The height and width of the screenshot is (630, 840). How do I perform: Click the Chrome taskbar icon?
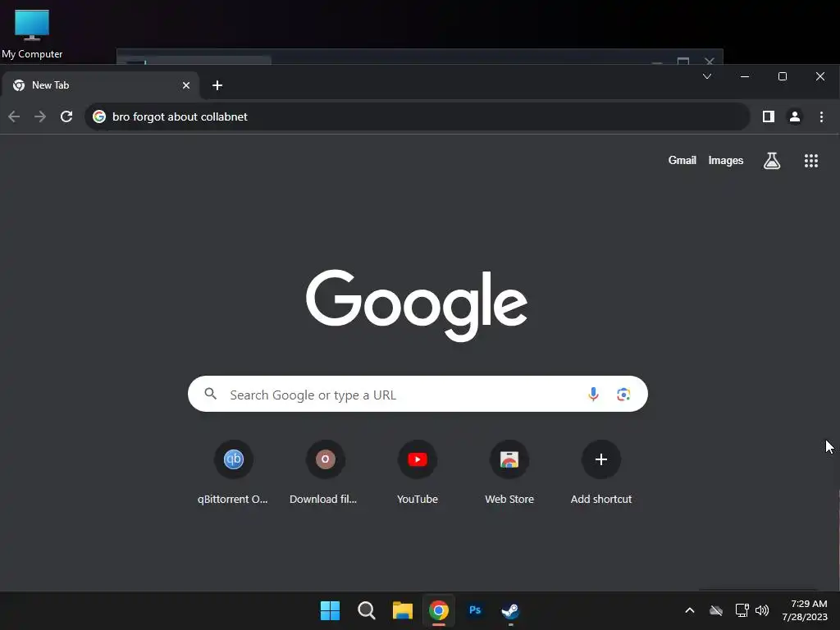click(439, 610)
